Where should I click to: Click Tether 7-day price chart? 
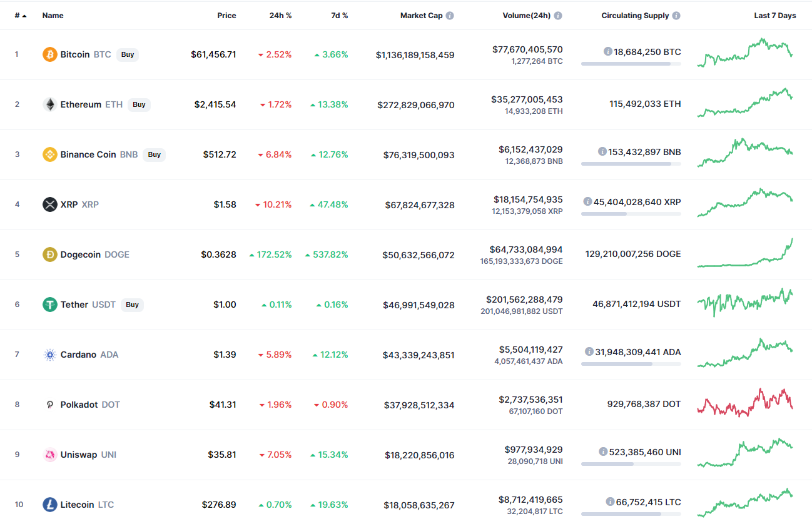(x=745, y=303)
